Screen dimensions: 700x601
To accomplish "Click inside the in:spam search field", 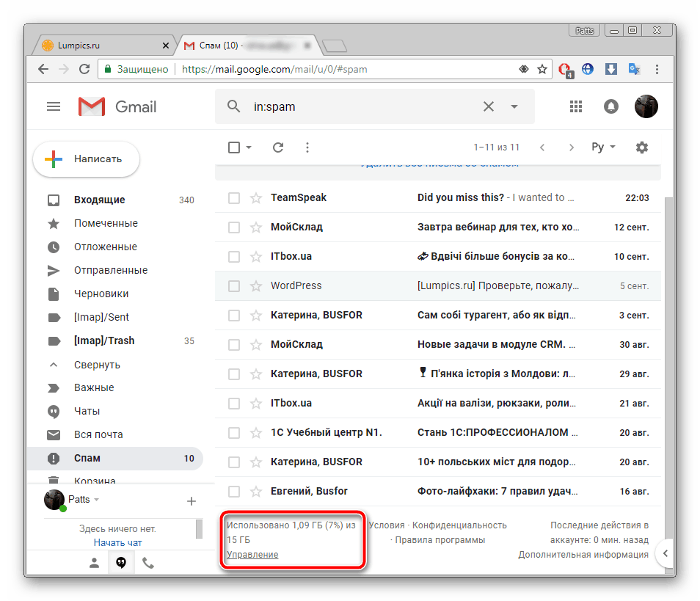I will [360, 106].
